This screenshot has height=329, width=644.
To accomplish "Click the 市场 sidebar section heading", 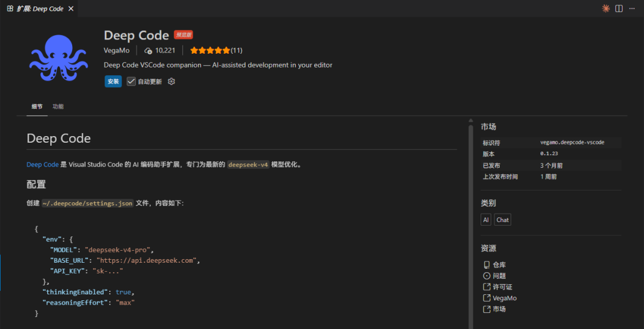I will point(488,127).
